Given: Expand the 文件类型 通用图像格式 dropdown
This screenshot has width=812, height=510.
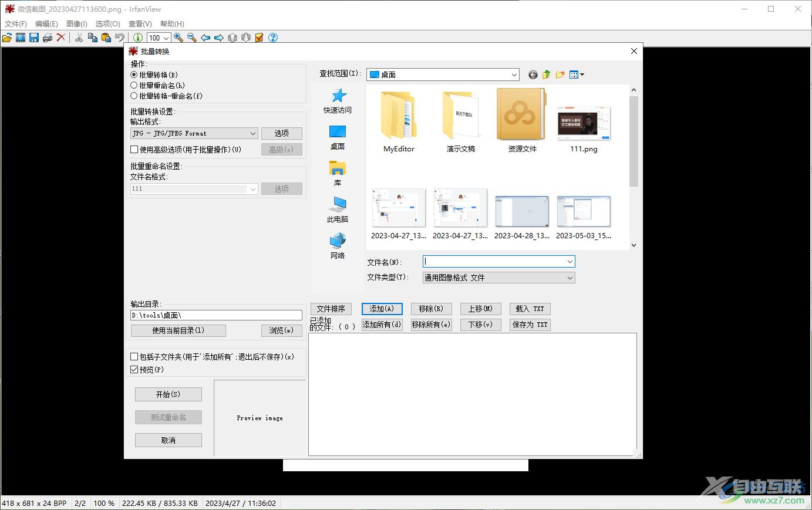Looking at the screenshot, I should (570, 278).
